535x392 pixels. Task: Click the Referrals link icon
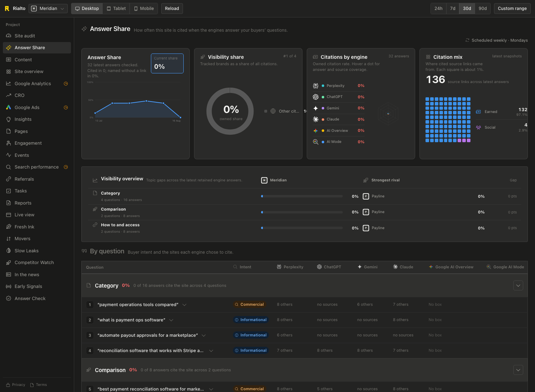click(9, 179)
